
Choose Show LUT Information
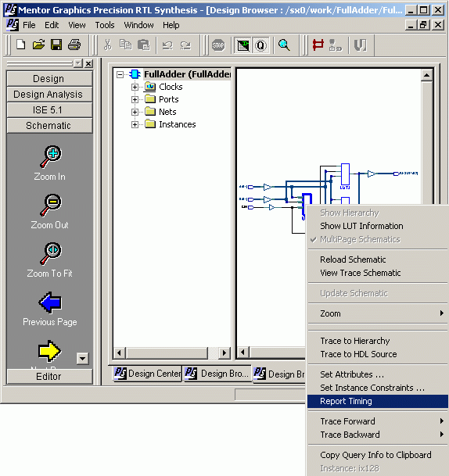pyautogui.click(x=378, y=226)
